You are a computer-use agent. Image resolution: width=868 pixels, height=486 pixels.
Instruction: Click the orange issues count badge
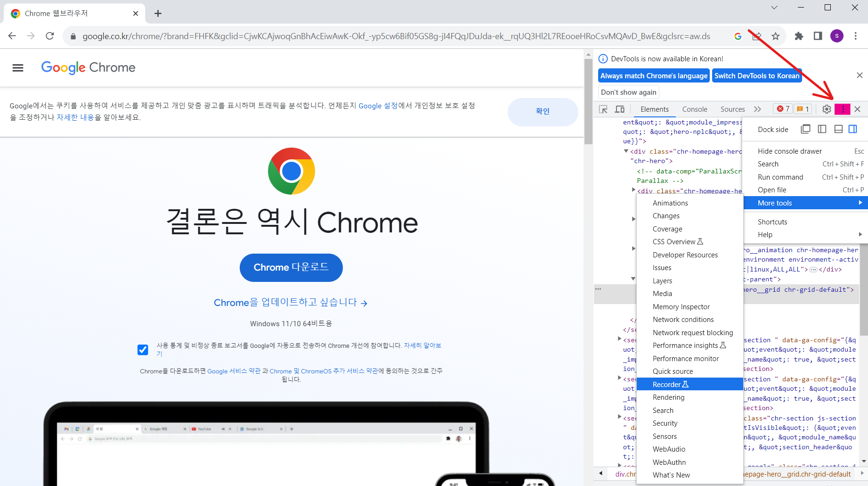point(803,109)
